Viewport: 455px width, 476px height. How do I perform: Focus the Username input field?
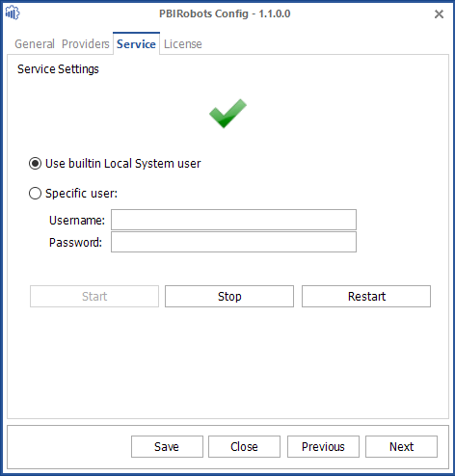click(x=233, y=220)
